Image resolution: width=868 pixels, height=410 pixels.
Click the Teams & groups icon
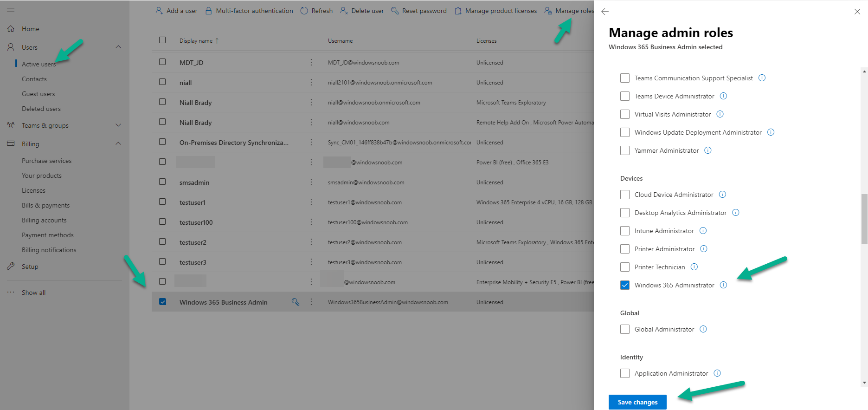pos(11,125)
